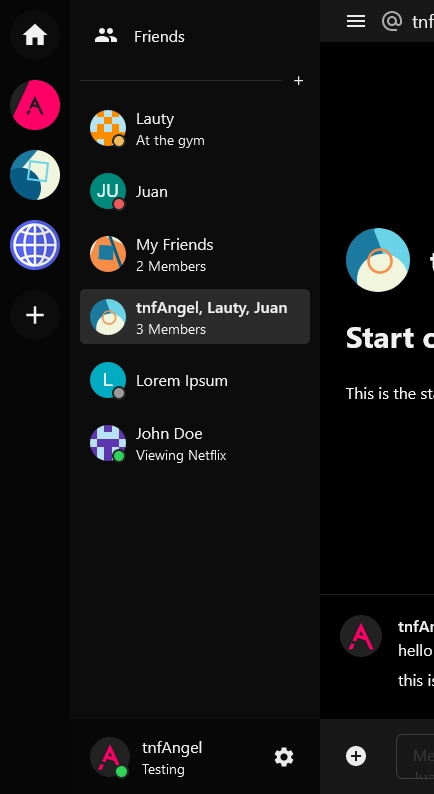The image size is (434, 794).
Task: Add a new server with the plus button
Action: [x=35, y=315]
